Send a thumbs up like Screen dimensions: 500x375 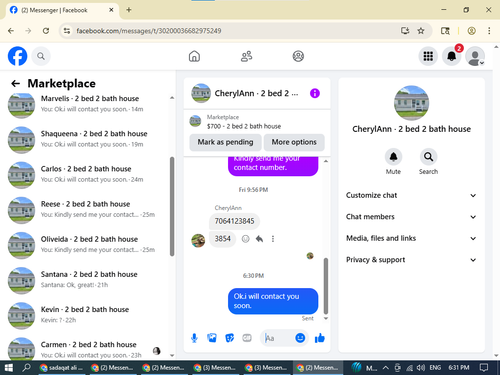[x=319, y=338]
